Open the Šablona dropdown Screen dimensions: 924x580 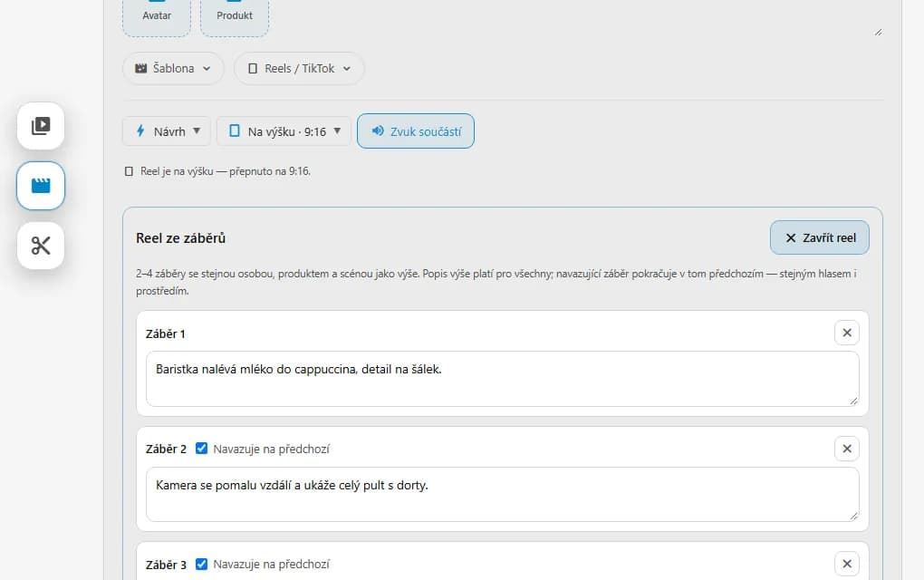[173, 68]
